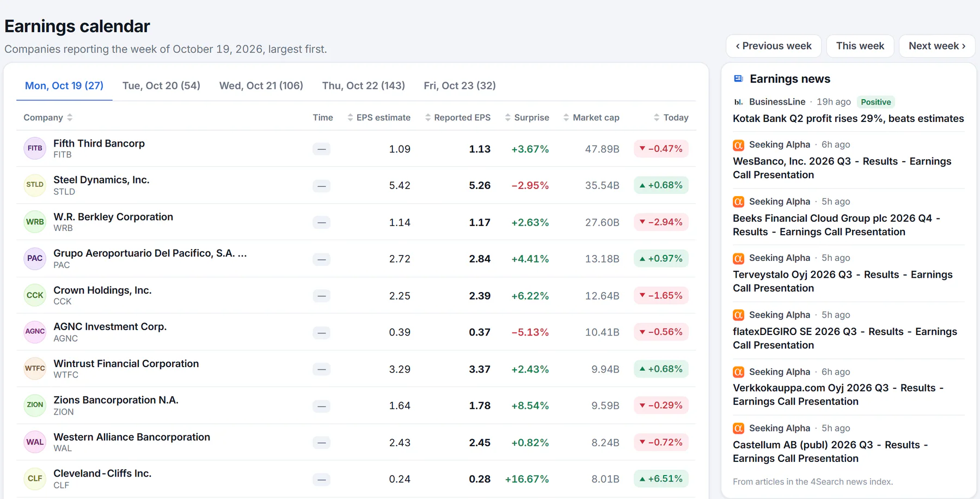Go to the Previous week
Viewport: 980px width, 499px height.
(774, 46)
